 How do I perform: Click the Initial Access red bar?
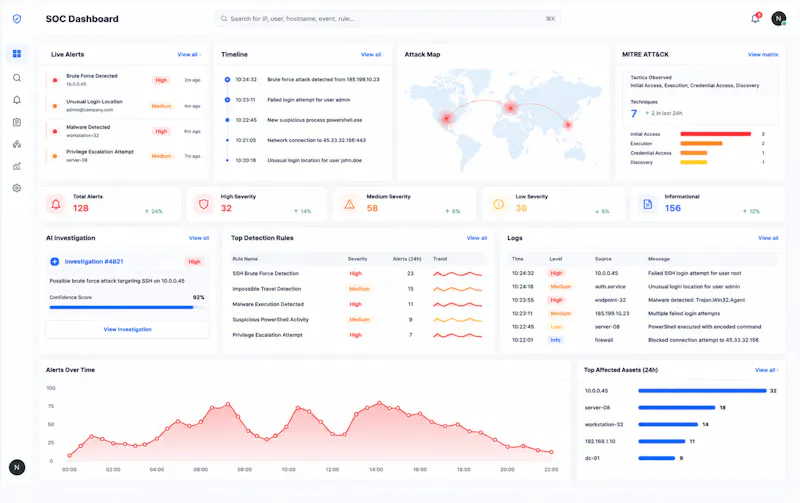click(x=715, y=134)
